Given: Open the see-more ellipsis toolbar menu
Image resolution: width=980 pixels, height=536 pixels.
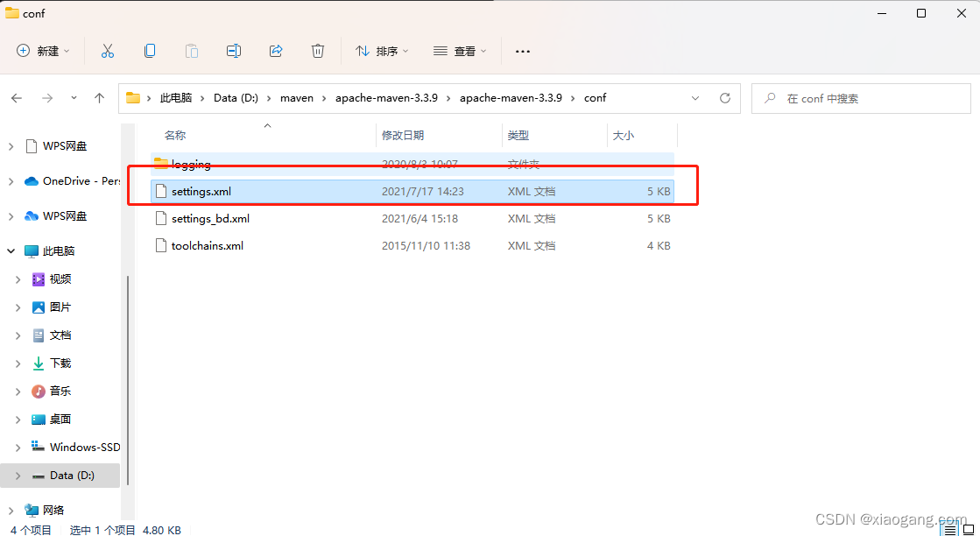Looking at the screenshot, I should [x=523, y=51].
